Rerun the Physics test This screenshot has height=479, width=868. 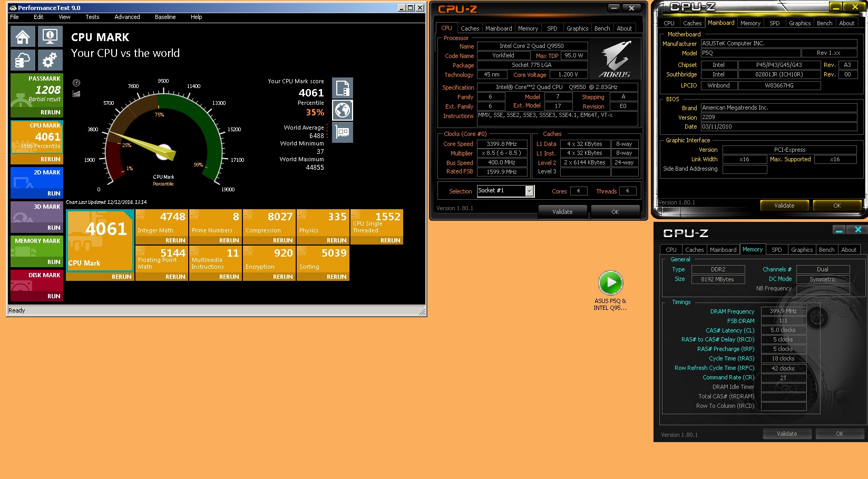coord(336,240)
